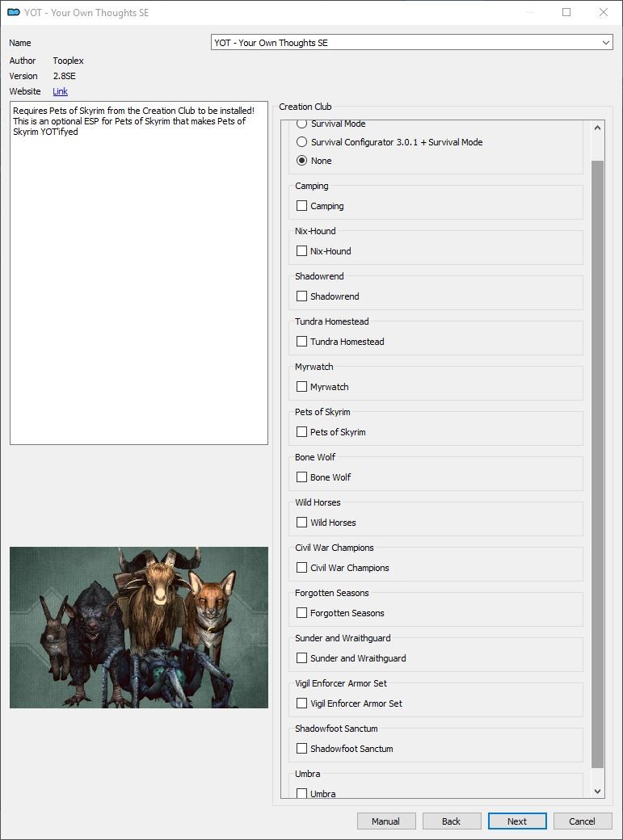Click the Manual button
The width and height of the screenshot is (623, 840).
(386, 821)
